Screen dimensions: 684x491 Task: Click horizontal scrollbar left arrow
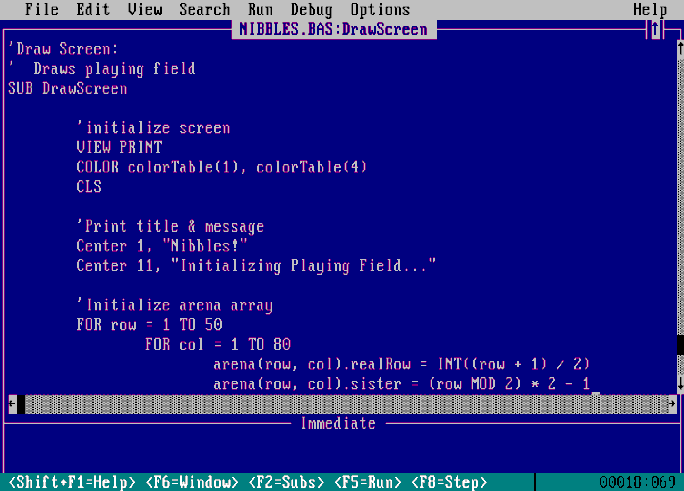tap(13, 404)
